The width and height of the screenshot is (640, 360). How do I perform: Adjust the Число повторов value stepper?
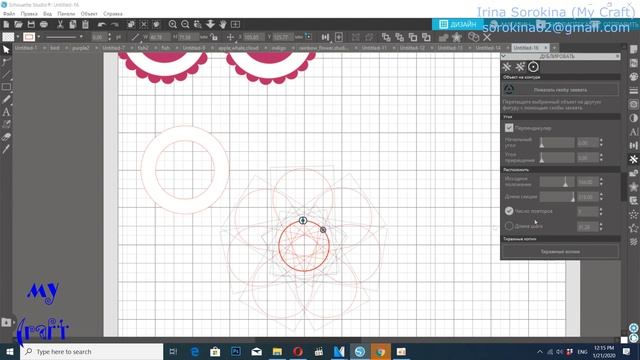tap(601, 211)
